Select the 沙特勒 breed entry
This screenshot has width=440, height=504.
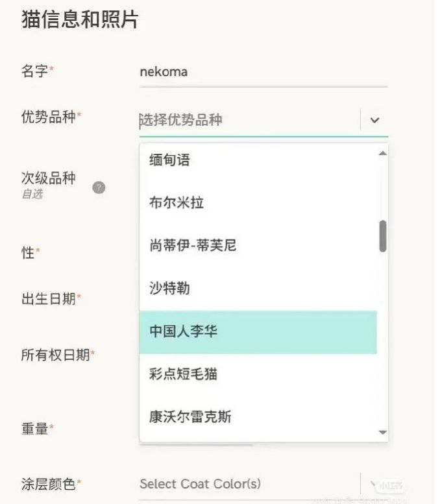point(258,288)
